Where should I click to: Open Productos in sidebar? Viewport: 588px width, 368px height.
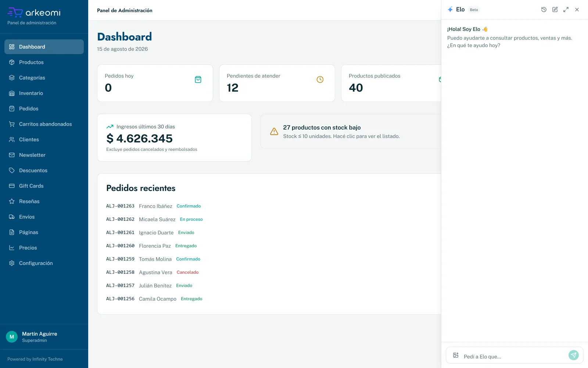click(44, 62)
